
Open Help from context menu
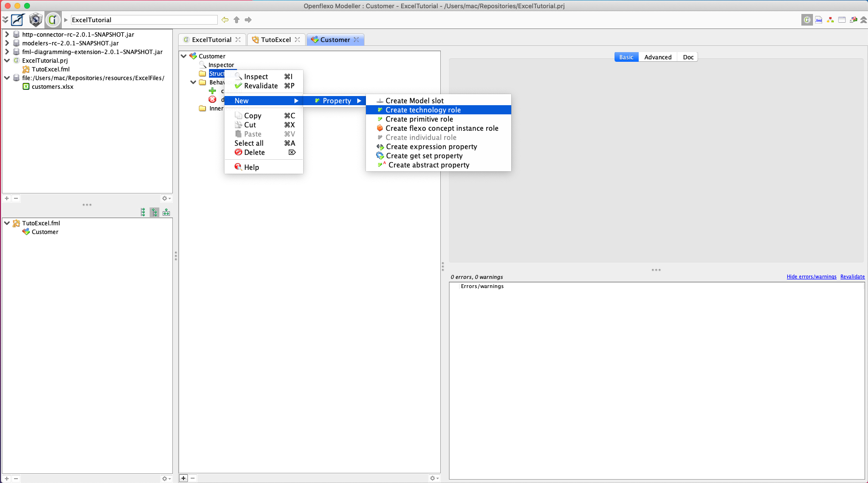point(264,167)
